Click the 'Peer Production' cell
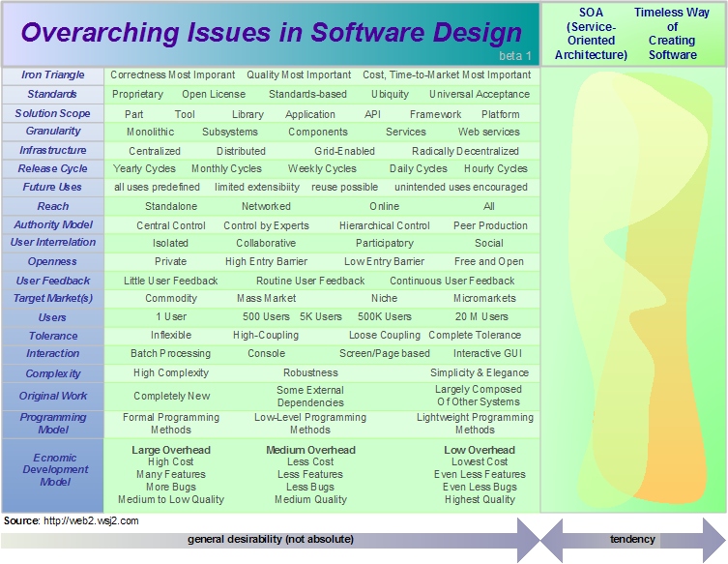728x564 pixels. pyautogui.click(x=490, y=225)
